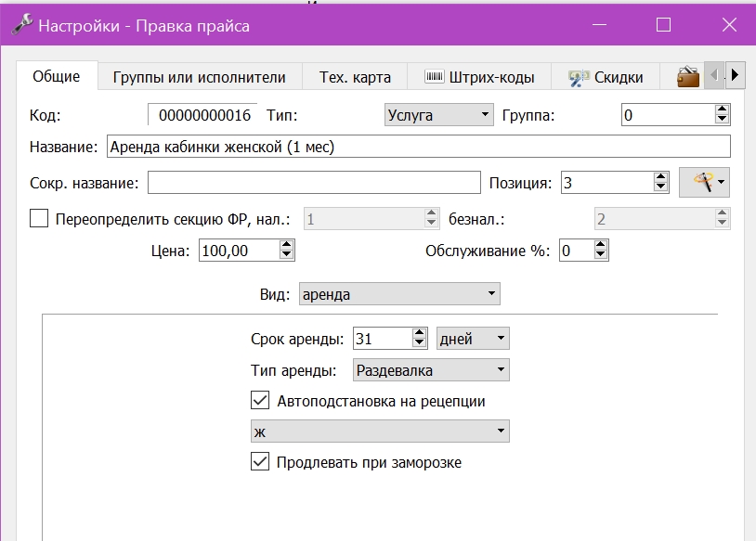
Task: Switch to the Общие tab
Action: click(x=57, y=76)
